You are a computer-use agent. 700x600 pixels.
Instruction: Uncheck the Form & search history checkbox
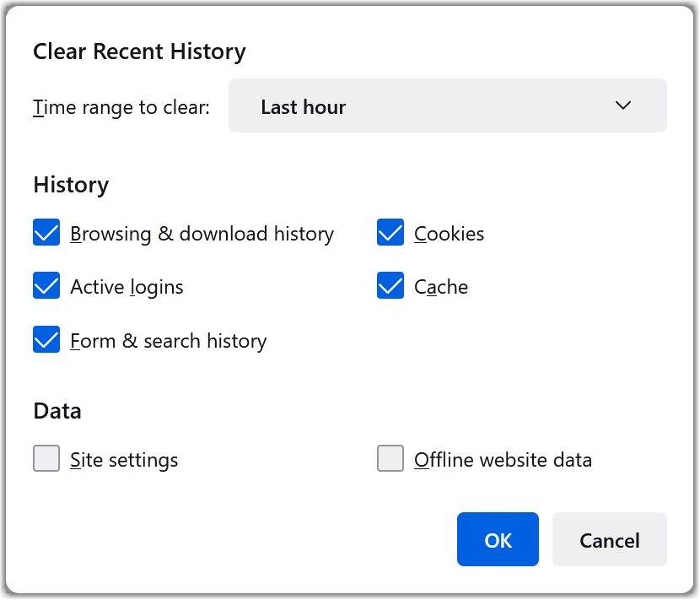(x=46, y=340)
